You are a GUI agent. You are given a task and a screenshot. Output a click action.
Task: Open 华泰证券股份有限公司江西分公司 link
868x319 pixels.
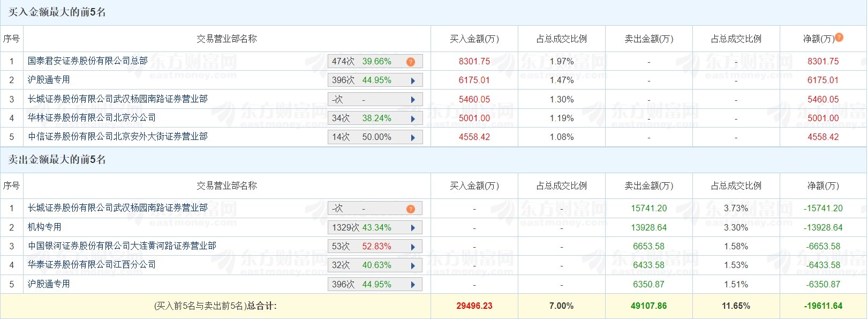click(92, 264)
